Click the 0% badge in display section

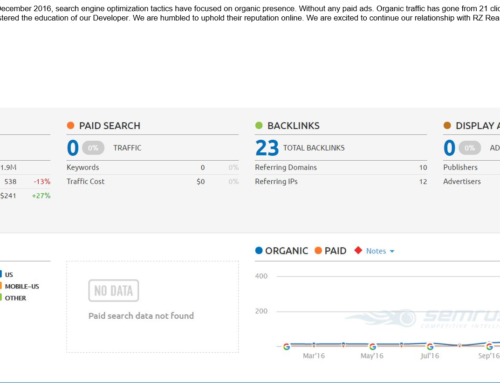470,148
